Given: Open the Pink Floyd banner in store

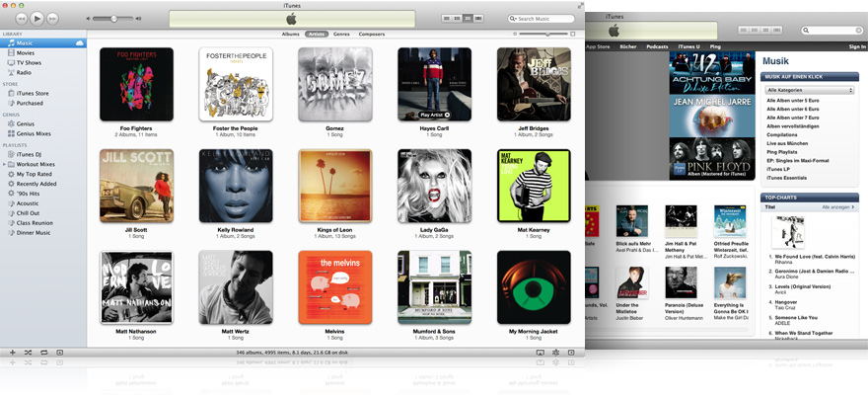Looking at the screenshot, I should [712, 159].
